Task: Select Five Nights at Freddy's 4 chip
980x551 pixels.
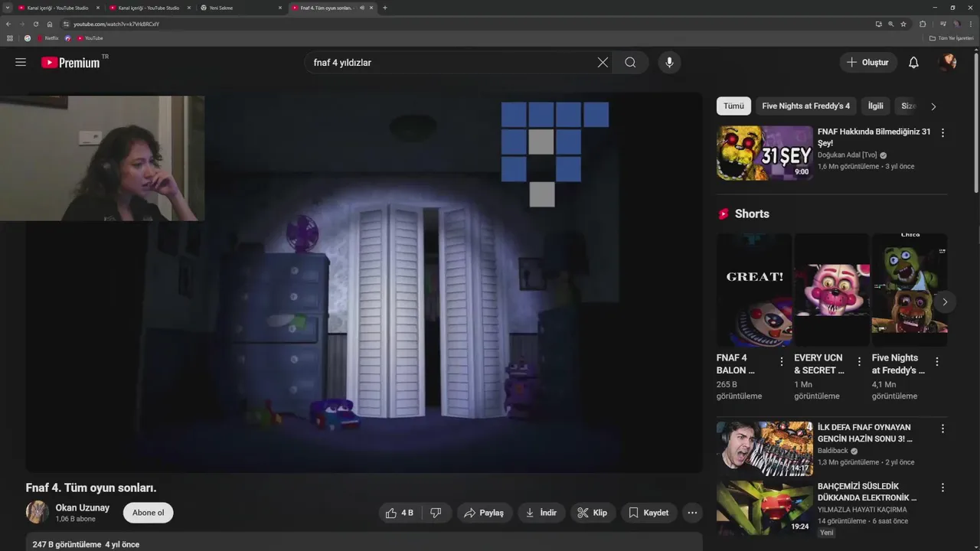Action: tap(805, 106)
